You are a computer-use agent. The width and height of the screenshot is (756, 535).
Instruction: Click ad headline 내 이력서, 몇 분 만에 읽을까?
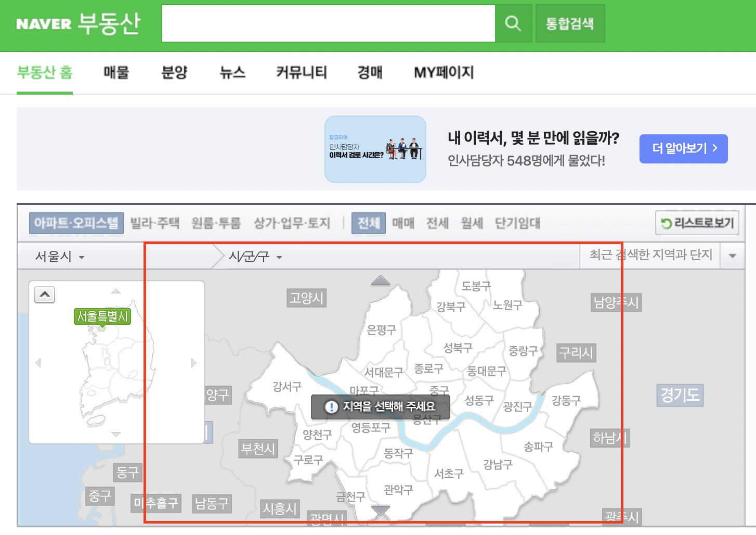click(x=533, y=138)
